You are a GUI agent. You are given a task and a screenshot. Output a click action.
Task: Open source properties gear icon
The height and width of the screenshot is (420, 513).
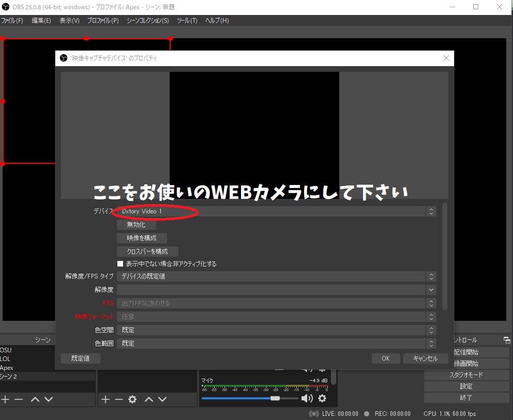pyautogui.click(x=132, y=399)
